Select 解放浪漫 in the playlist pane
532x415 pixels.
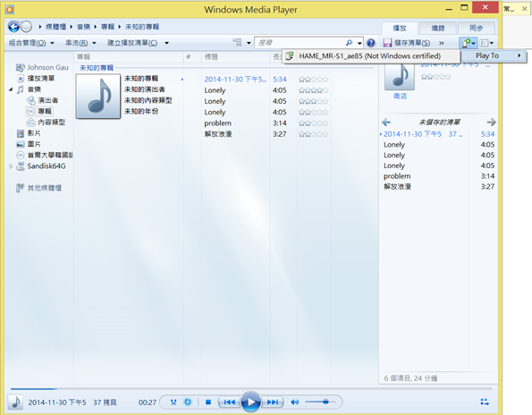pyautogui.click(x=397, y=187)
